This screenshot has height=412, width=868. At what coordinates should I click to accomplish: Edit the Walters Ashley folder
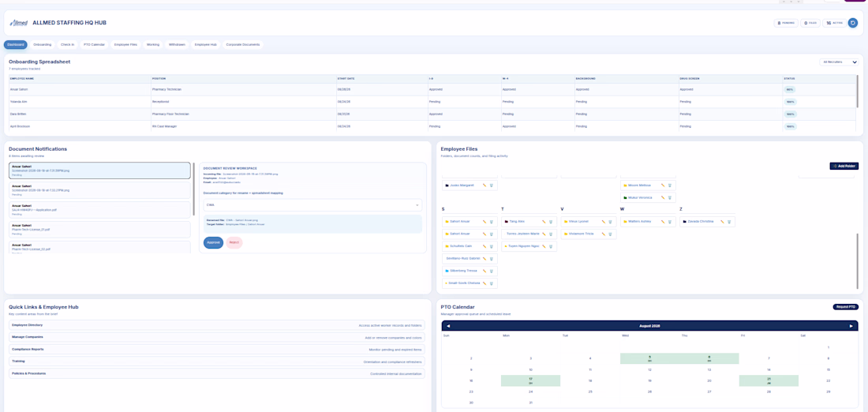coord(663,222)
